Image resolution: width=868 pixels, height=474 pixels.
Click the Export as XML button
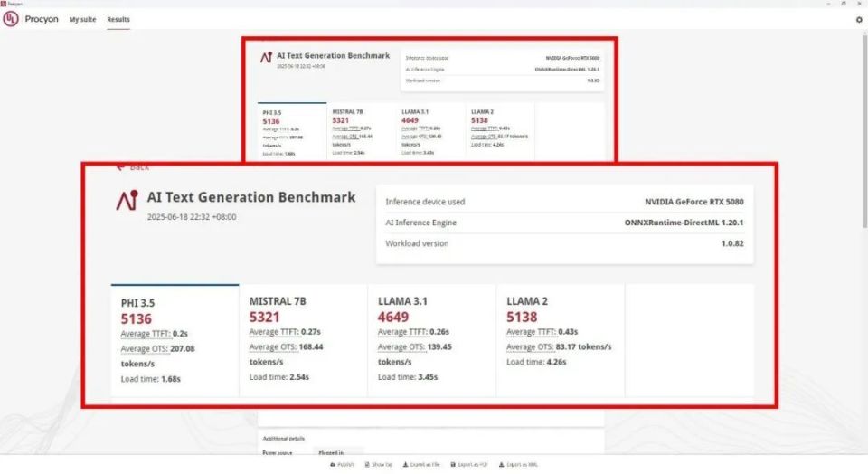(x=517, y=465)
